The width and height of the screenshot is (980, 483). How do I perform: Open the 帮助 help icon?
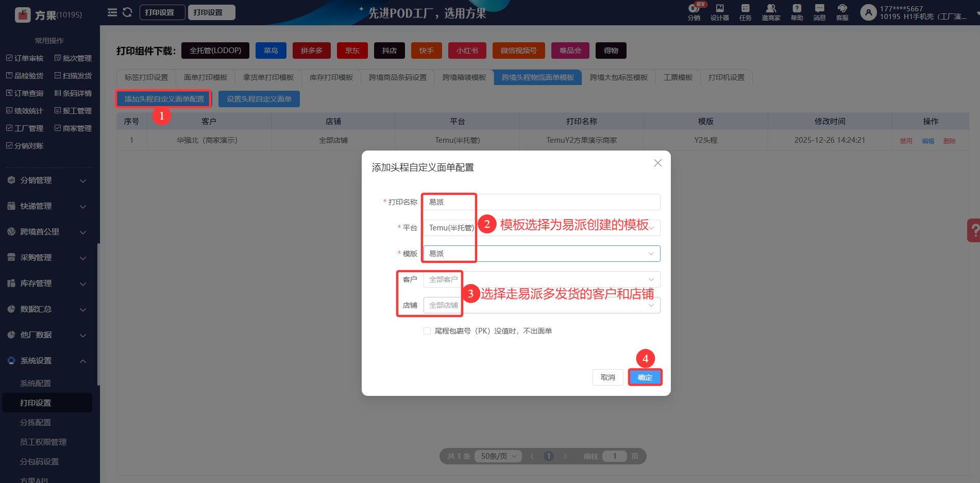797,12
